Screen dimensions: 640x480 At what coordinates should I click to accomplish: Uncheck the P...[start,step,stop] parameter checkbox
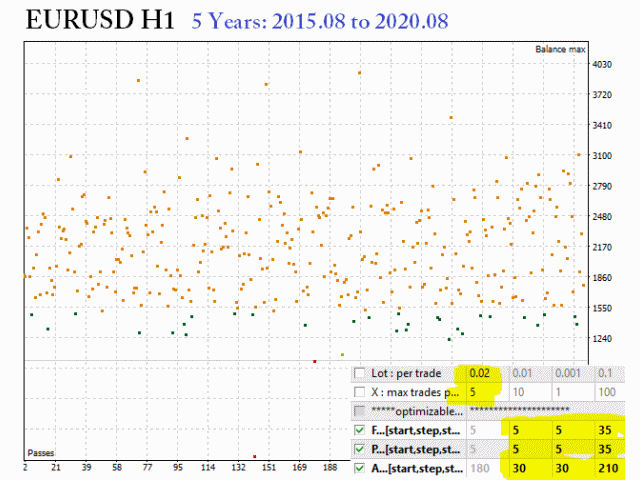[x=360, y=449]
